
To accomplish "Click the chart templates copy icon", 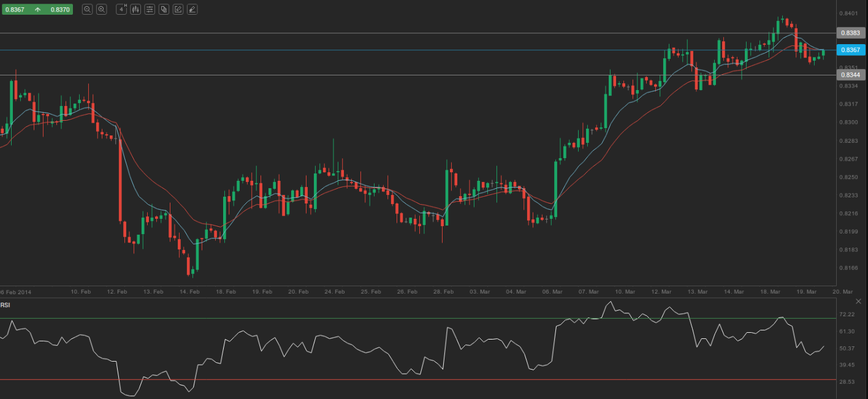I will tap(164, 9).
